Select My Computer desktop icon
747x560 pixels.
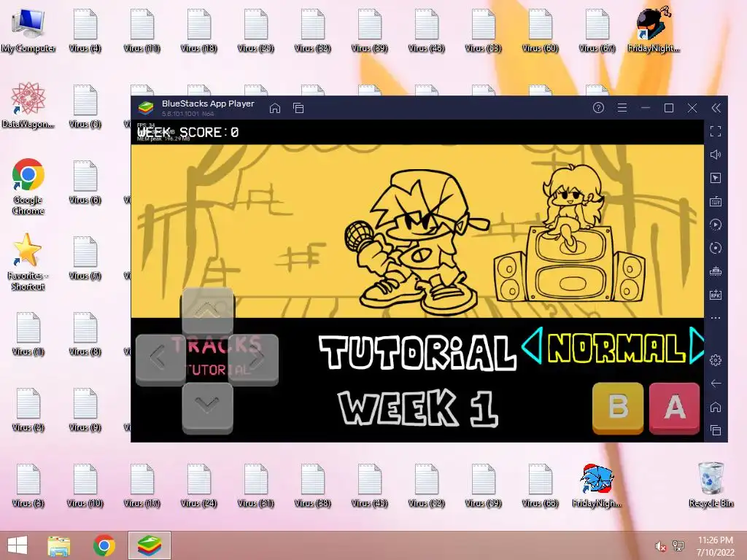(28, 31)
